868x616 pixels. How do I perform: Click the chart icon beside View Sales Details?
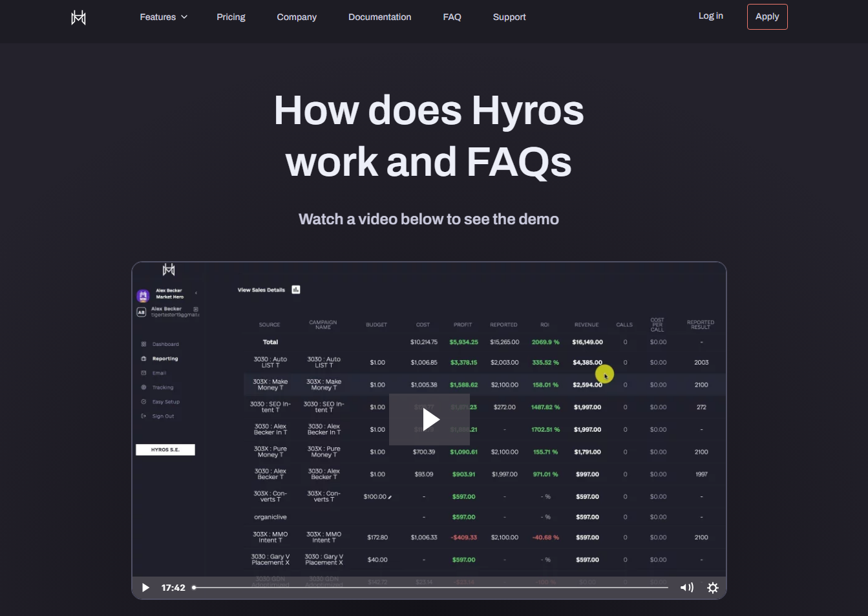tap(296, 290)
